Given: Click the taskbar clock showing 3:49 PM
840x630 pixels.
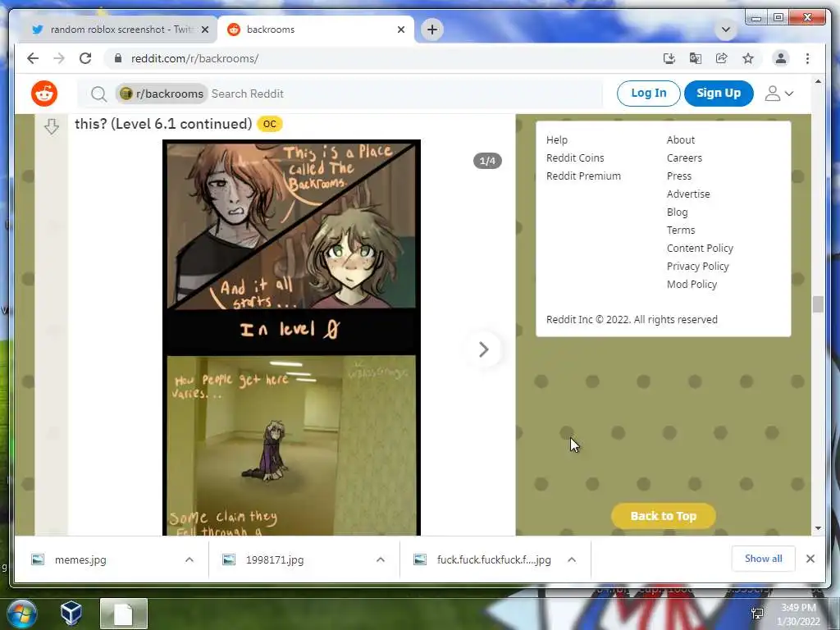Looking at the screenshot, I should [798, 614].
